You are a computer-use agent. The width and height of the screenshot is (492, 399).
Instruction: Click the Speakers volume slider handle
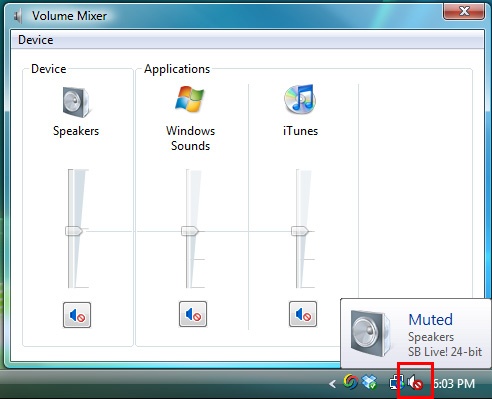coord(74,231)
